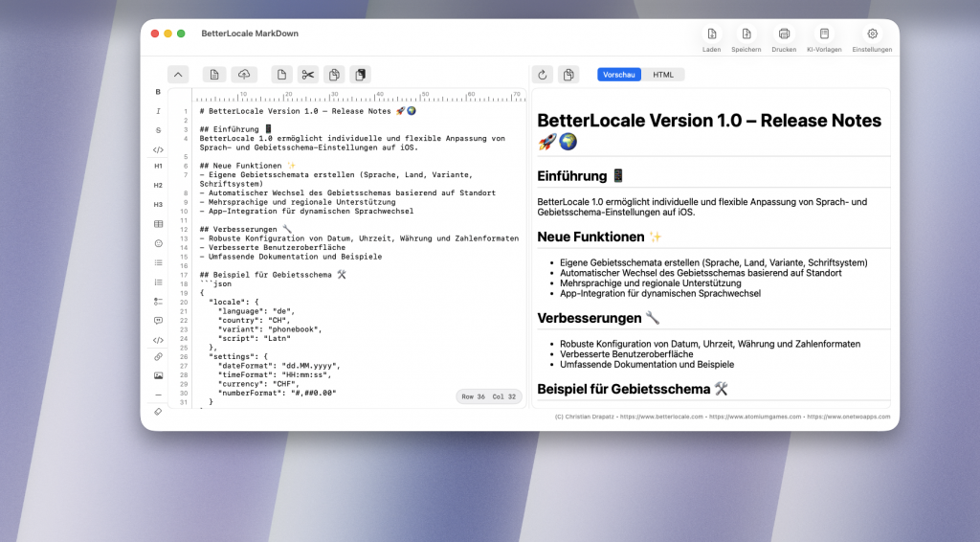Click preview heading 'Einführung'
The width and height of the screenshot is (980, 542).
click(581, 176)
